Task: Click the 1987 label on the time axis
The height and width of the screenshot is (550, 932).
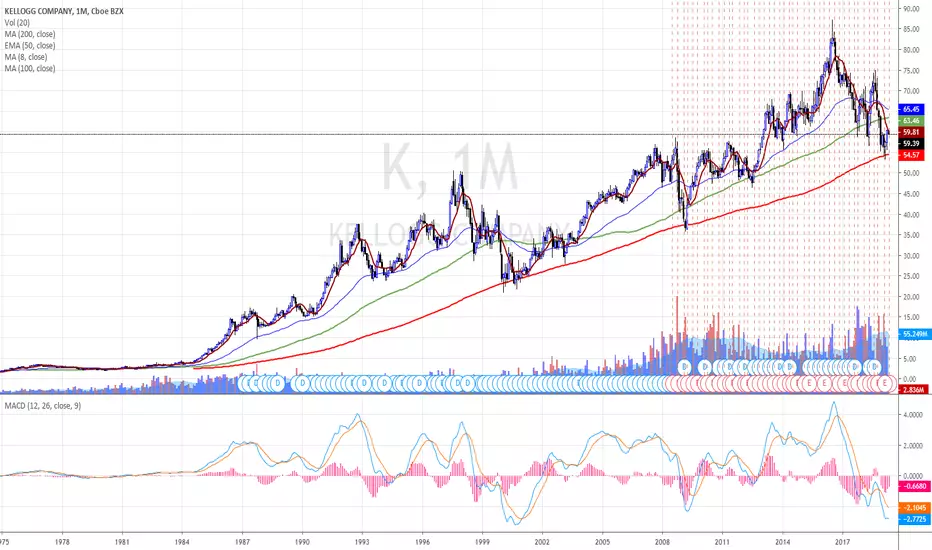Action: click(x=242, y=542)
